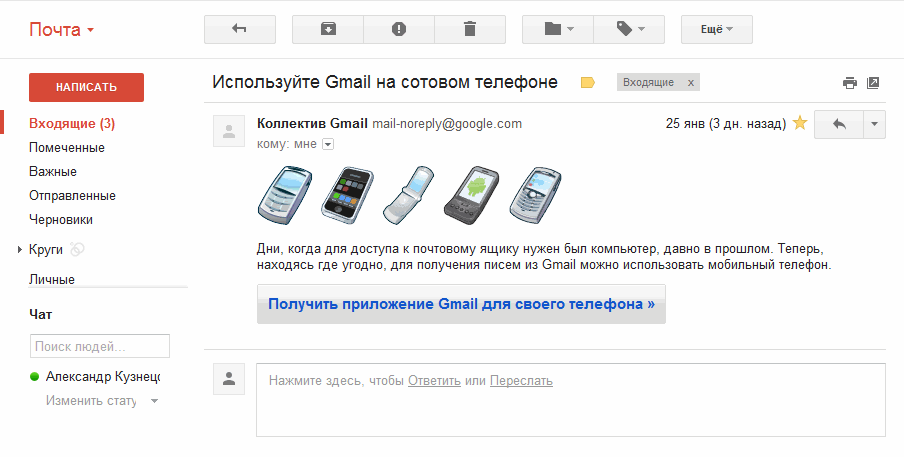
Task: Click the Входящие label chip
Action: tap(649, 82)
